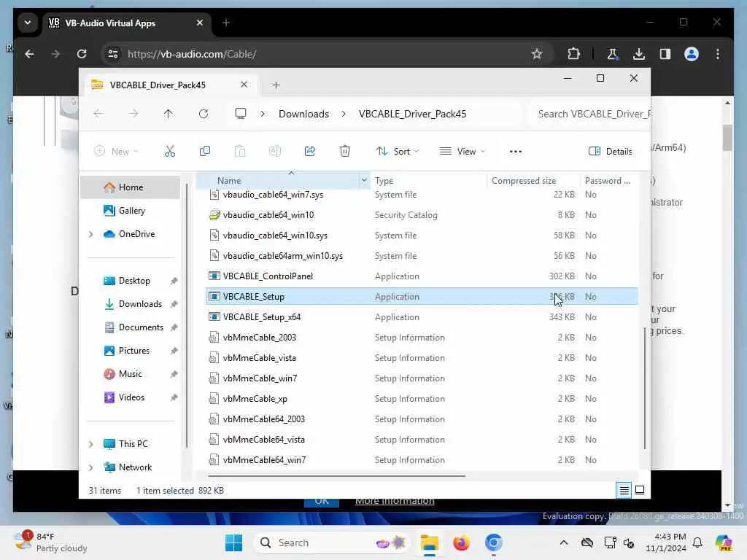The height and width of the screenshot is (560, 747).
Task: Click the Delete trash icon
Action: tap(344, 152)
